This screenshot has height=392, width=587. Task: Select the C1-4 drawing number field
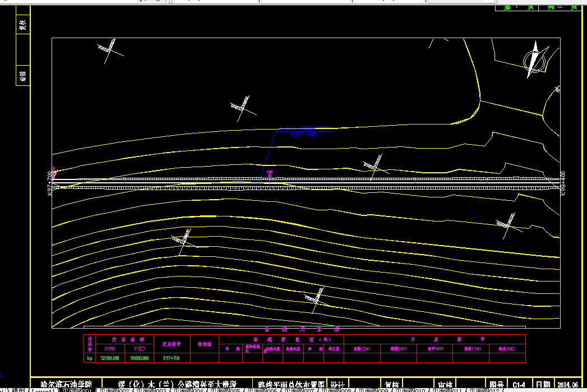click(519, 385)
